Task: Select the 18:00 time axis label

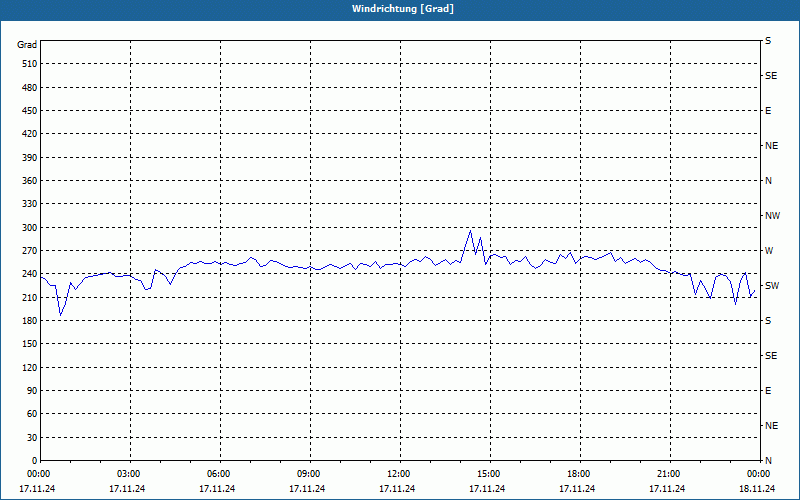Action: pyautogui.click(x=580, y=474)
